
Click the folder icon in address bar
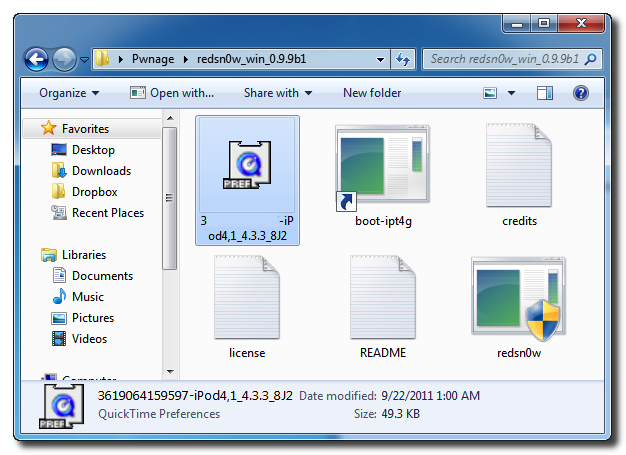click(103, 59)
